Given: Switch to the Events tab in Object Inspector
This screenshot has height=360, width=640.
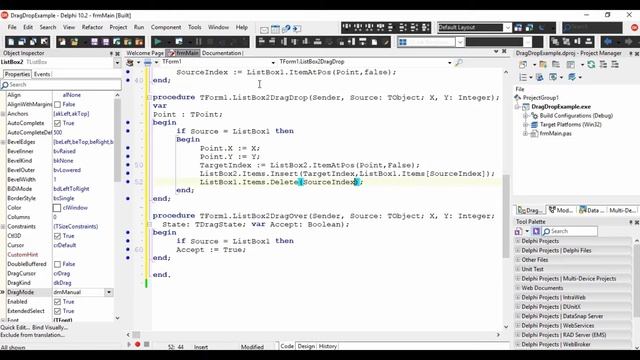Looking at the screenshot, I should [42, 74].
